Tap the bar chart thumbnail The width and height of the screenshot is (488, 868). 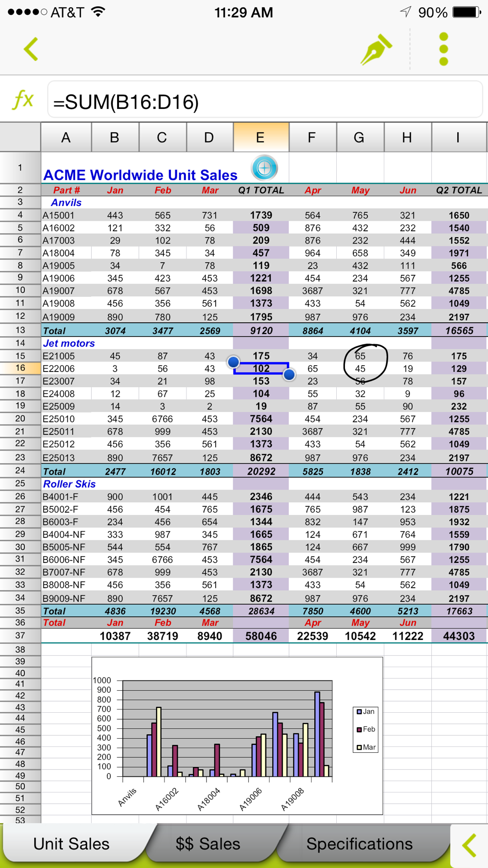(x=237, y=736)
